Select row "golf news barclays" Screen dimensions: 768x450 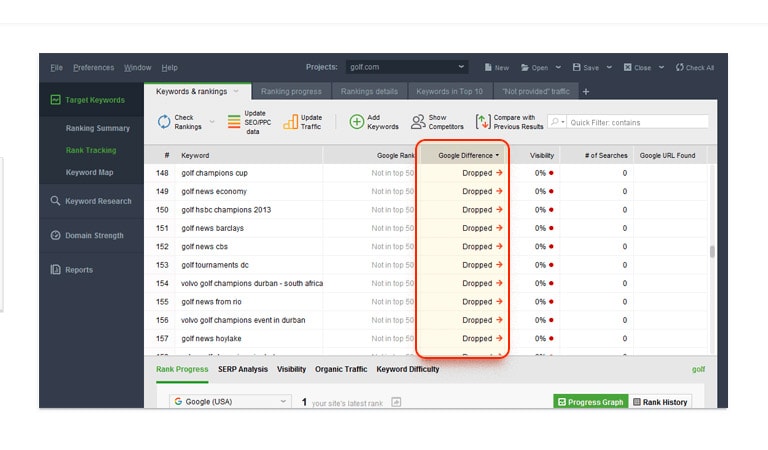coord(426,228)
